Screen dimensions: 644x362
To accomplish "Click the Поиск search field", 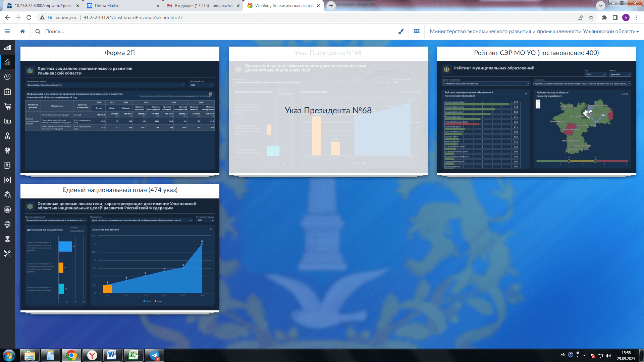I will pos(215,31).
